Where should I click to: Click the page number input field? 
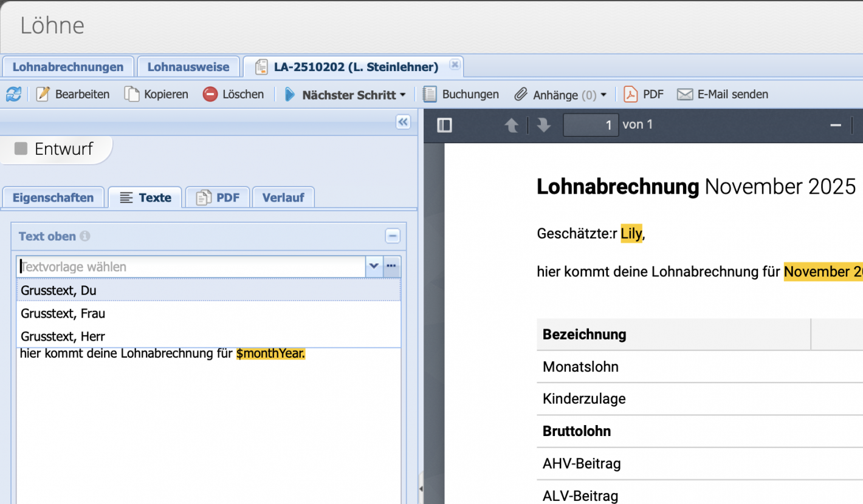tap(590, 124)
